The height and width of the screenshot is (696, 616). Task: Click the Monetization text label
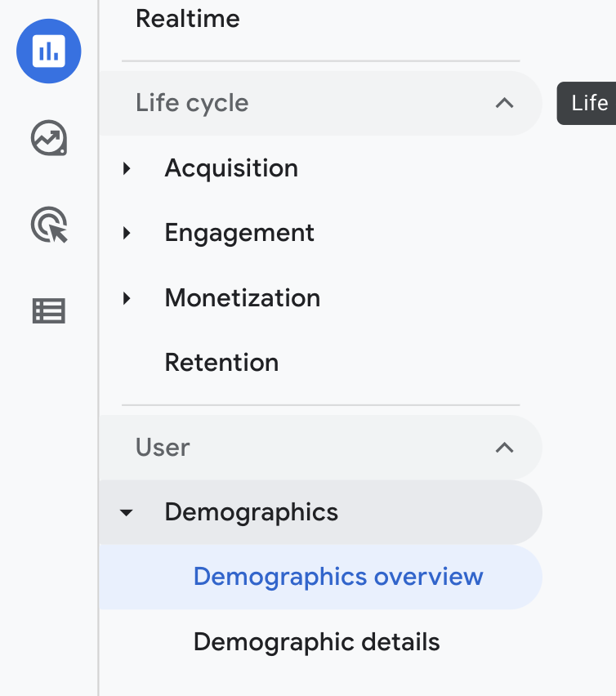point(243,298)
